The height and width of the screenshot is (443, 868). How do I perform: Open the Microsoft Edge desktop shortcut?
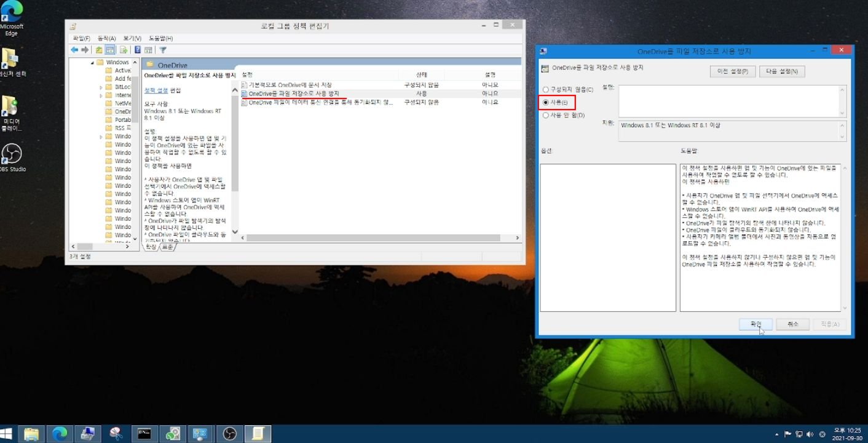11,20
